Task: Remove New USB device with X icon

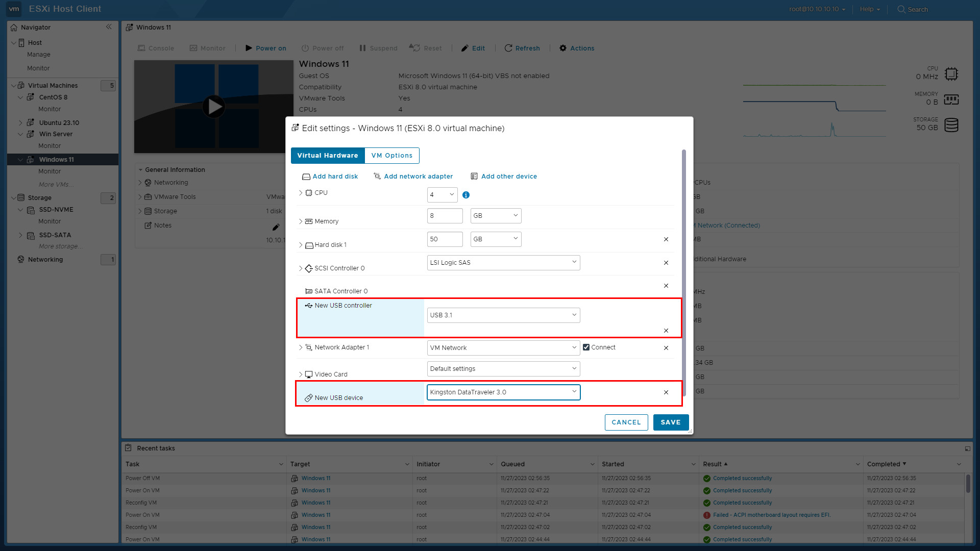Action: tap(666, 392)
